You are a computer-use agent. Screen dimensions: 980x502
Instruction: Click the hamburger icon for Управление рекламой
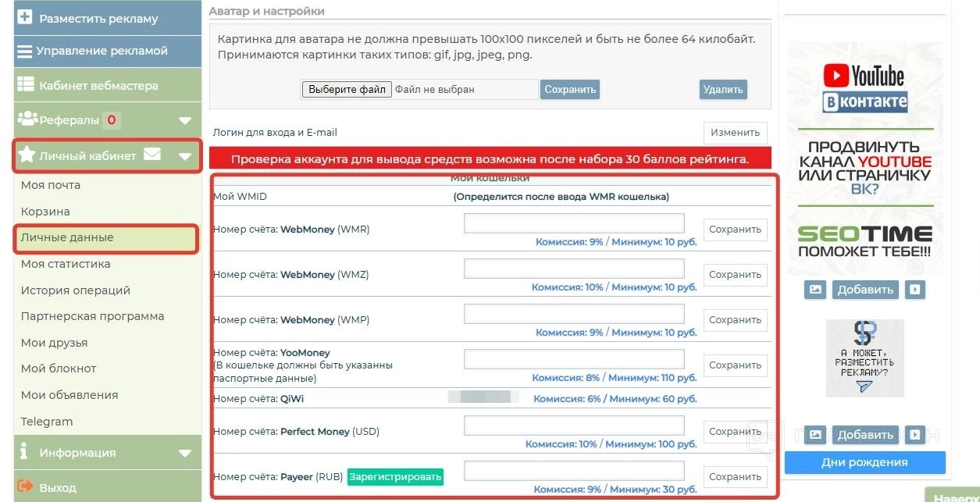[x=25, y=51]
